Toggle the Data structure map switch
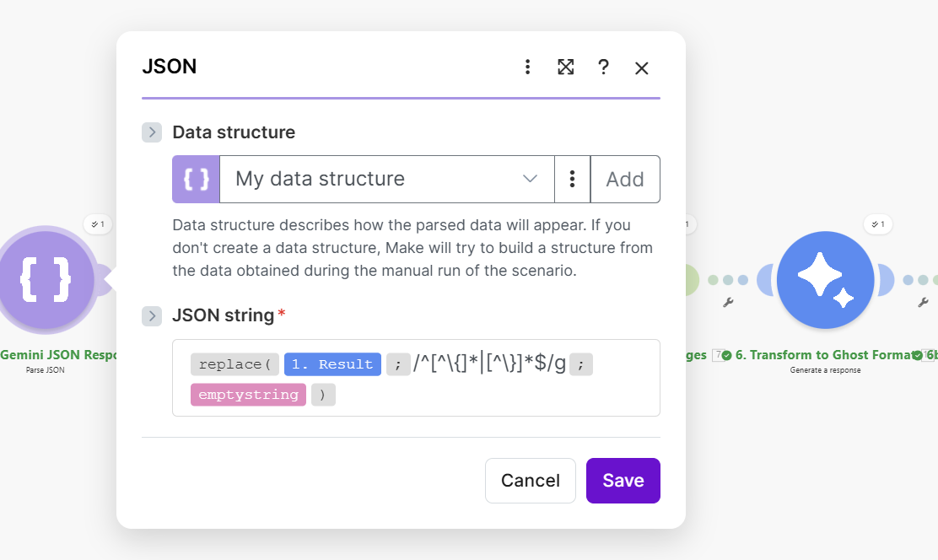The image size is (938, 560). [x=152, y=132]
